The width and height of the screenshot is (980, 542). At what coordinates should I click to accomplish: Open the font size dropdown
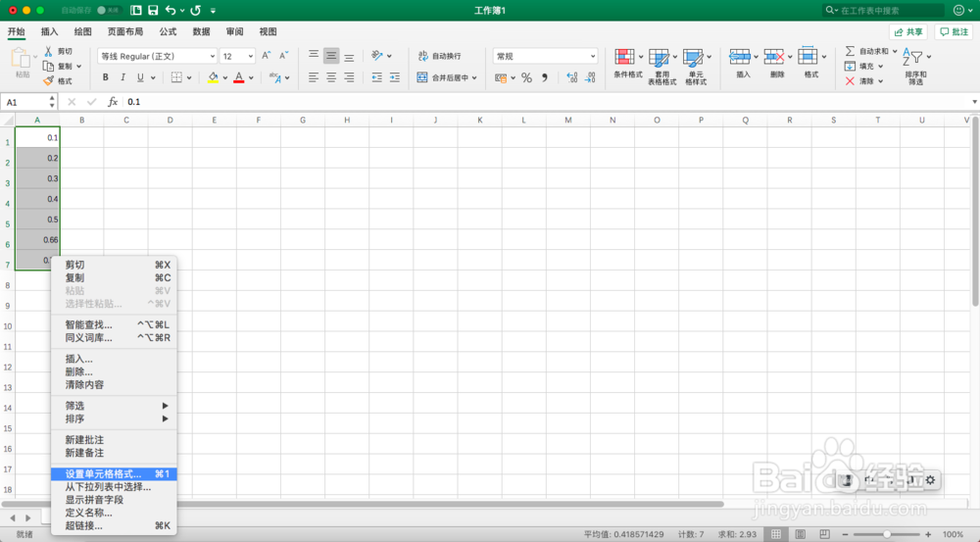point(251,56)
